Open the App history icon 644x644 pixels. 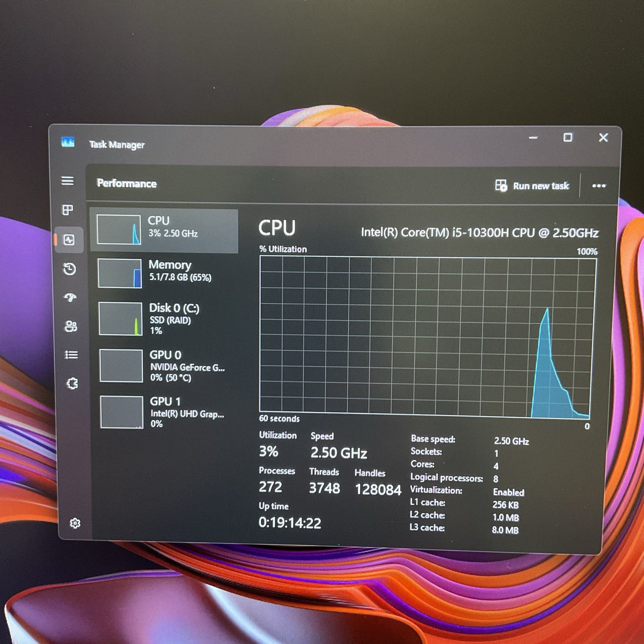[70, 269]
